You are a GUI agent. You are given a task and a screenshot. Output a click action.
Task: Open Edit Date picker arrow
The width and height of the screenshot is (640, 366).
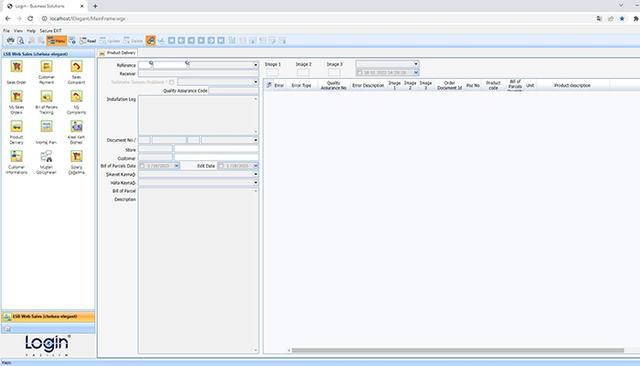coord(256,166)
